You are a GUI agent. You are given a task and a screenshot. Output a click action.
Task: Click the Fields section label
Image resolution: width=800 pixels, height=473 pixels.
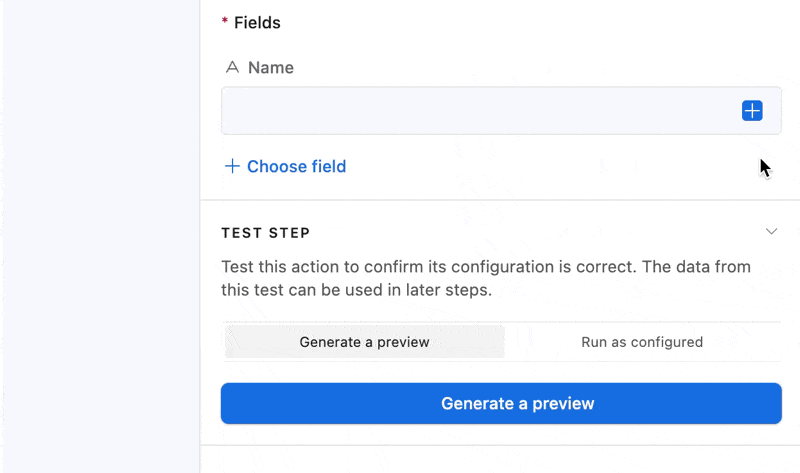coord(257,22)
